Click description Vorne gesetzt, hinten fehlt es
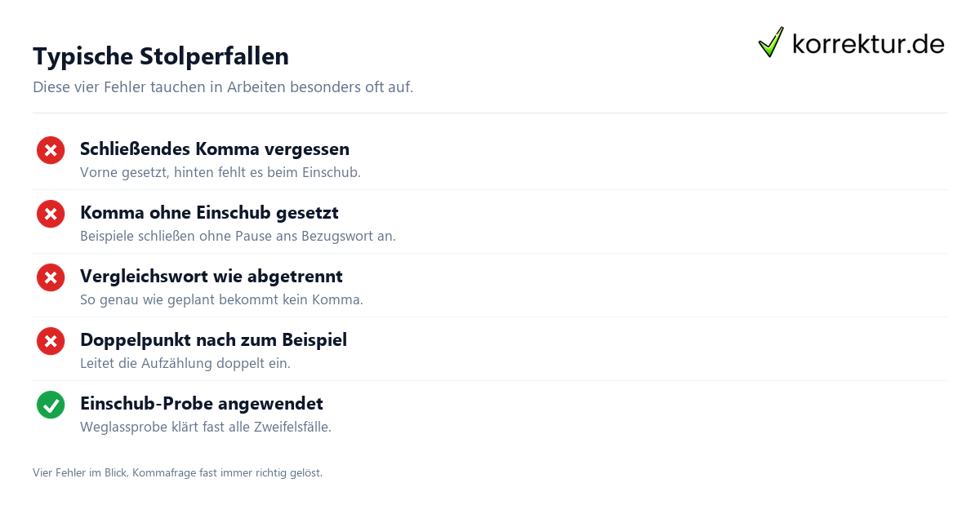Image resolution: width=980 pixels, height=514 pixels. [x=220, y=173]
